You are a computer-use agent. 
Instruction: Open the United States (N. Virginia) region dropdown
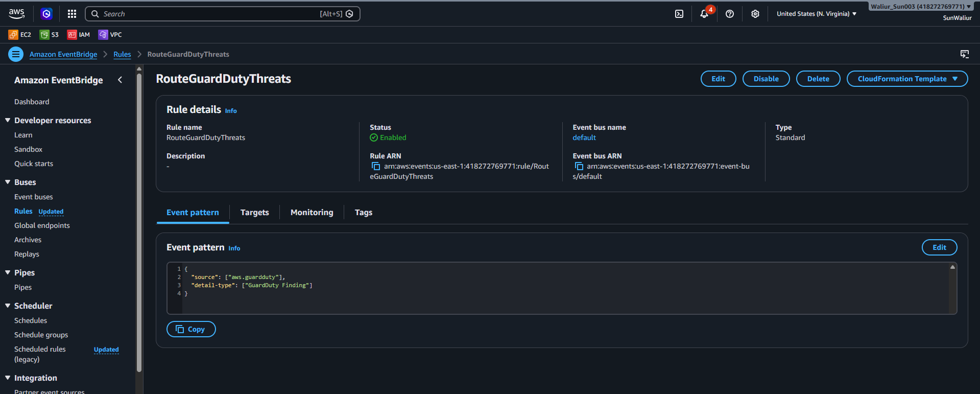click(817, 14)
